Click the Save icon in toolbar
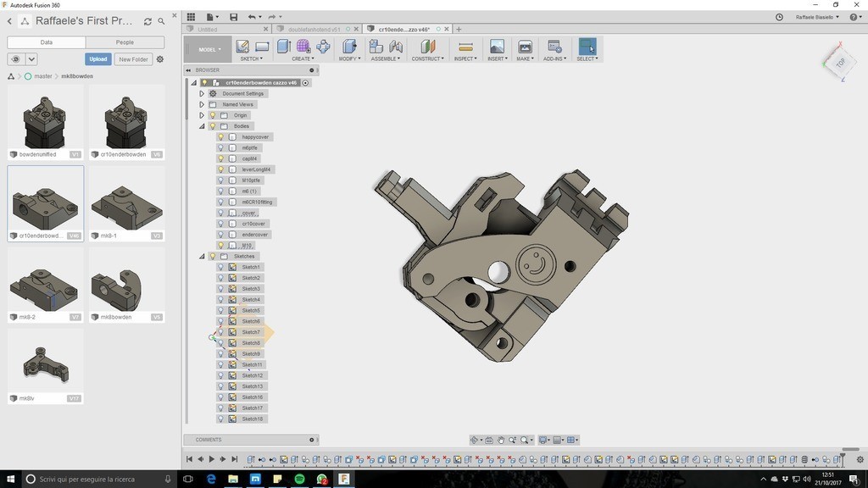This screenshot has width=868, height=488. coord(234,17)
